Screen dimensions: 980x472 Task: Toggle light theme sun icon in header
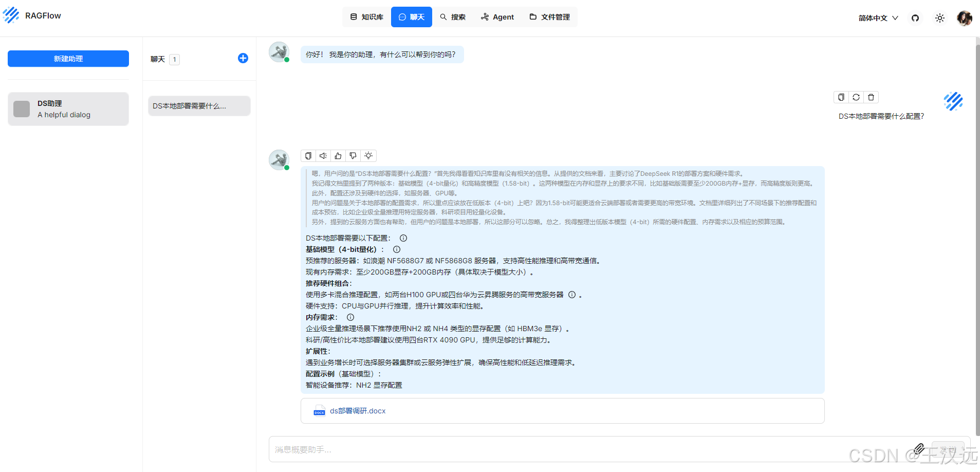coord(940,18)
